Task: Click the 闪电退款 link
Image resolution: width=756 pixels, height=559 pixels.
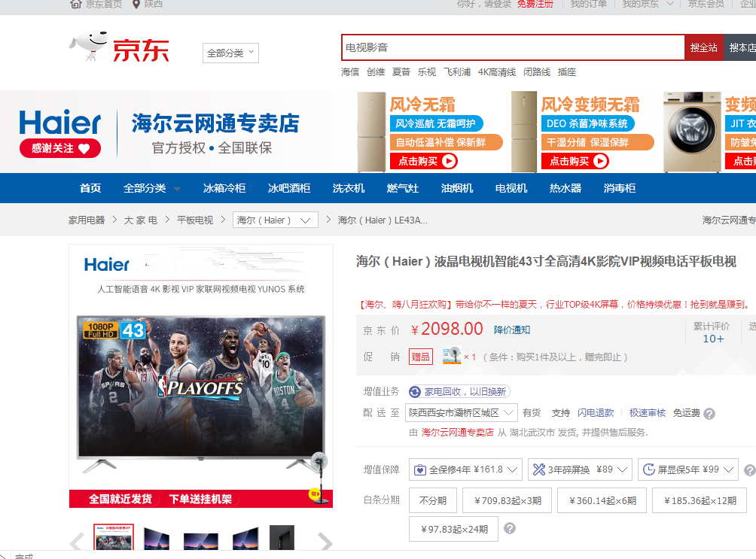Action: 596,413
